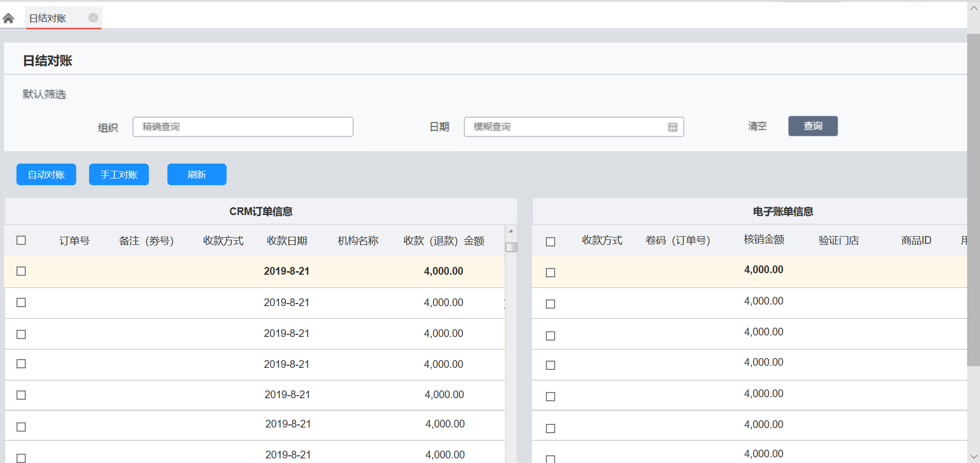Tick the fifth CRM order row checkbox

[x=21, y=395]
